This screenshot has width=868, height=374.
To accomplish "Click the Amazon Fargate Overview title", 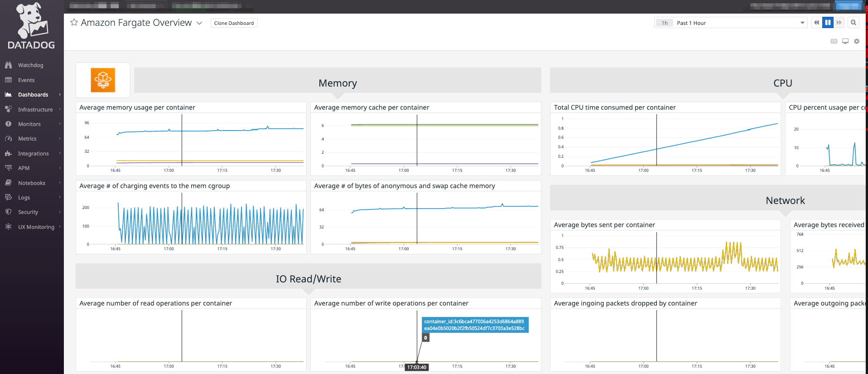I will (x=136, y=23).
